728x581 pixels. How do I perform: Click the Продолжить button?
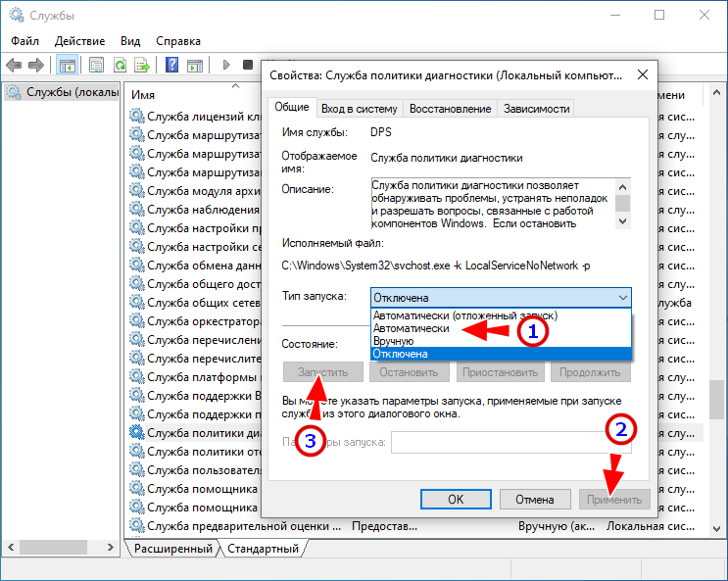(590, 372)
